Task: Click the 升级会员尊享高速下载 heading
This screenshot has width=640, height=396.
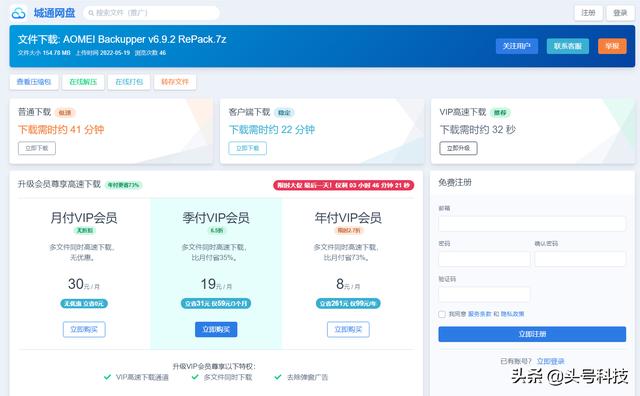Action: point(59,184)
